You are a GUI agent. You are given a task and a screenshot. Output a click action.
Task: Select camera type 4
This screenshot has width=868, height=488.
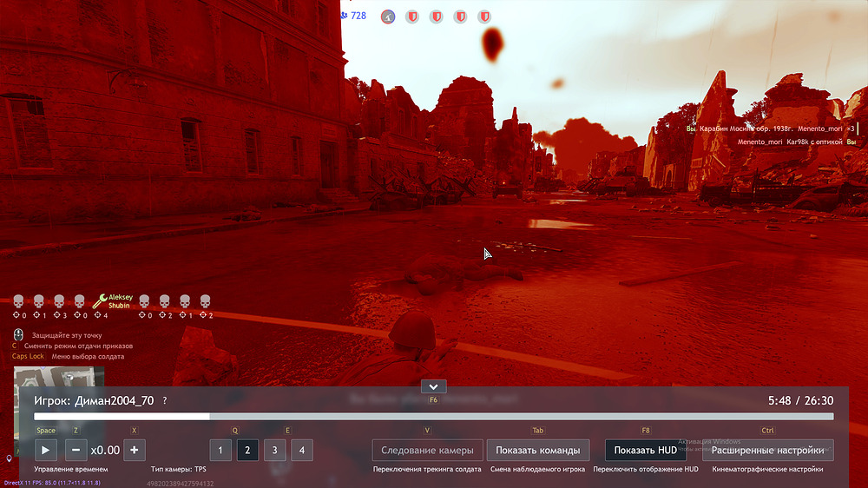[x=302, y=451]
